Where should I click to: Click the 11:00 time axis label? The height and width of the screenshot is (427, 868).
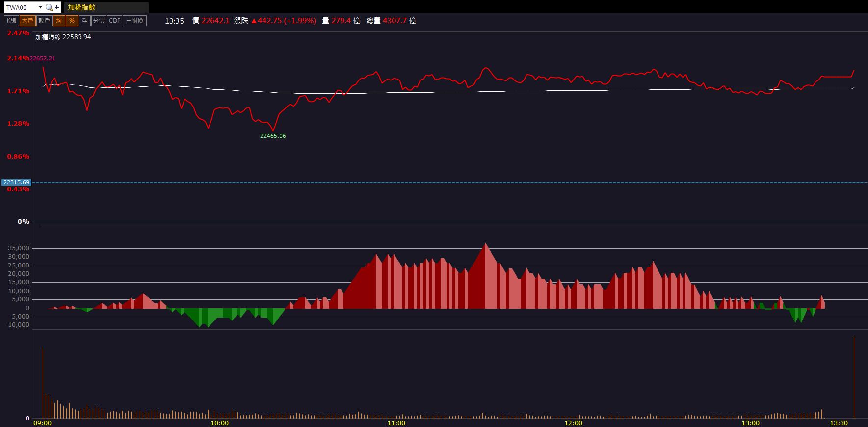(396, 423)
